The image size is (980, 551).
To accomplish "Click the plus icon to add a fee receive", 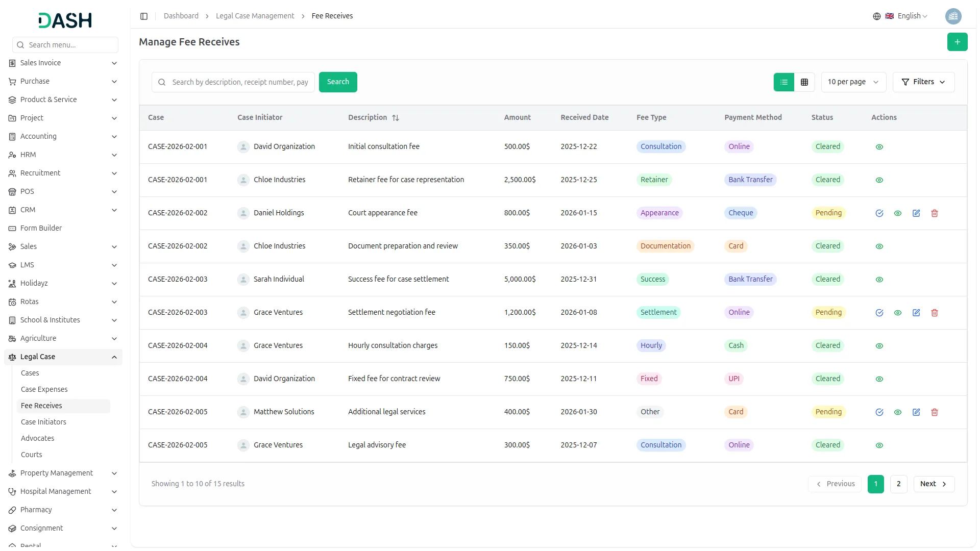I will (x=958, y=42).
